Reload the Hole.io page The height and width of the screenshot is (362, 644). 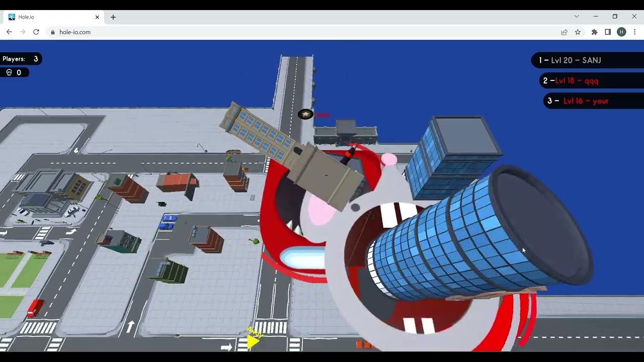(x=36, y=32)
